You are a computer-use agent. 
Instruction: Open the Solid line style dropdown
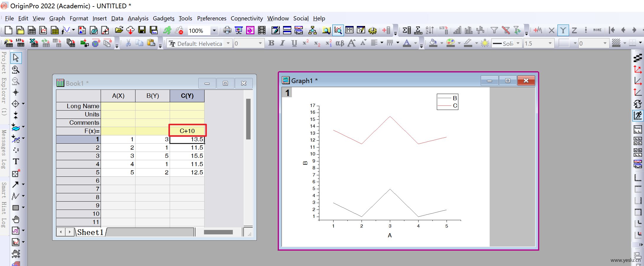pos(518,43)
